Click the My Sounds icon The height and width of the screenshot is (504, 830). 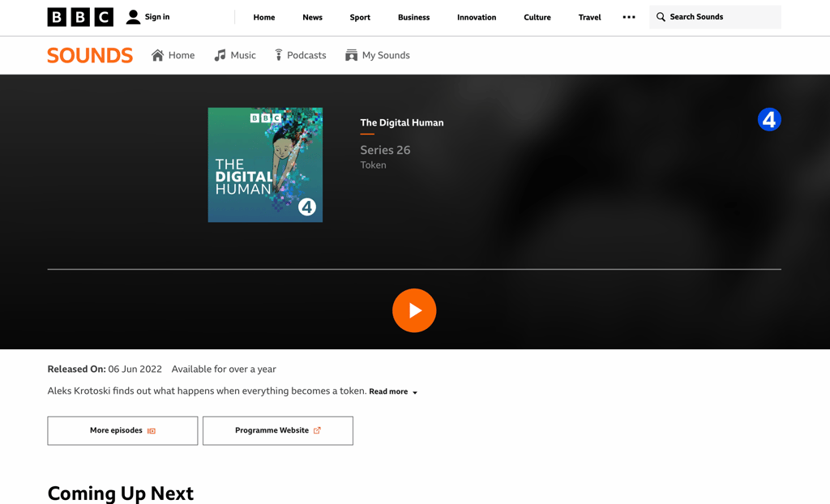click(x=352, y=55)
